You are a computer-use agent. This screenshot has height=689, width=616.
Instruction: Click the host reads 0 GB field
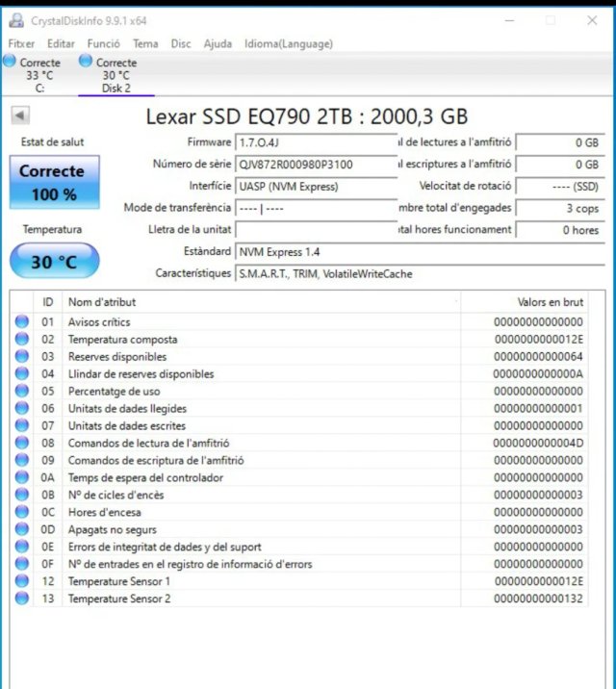tap(560, 142)
